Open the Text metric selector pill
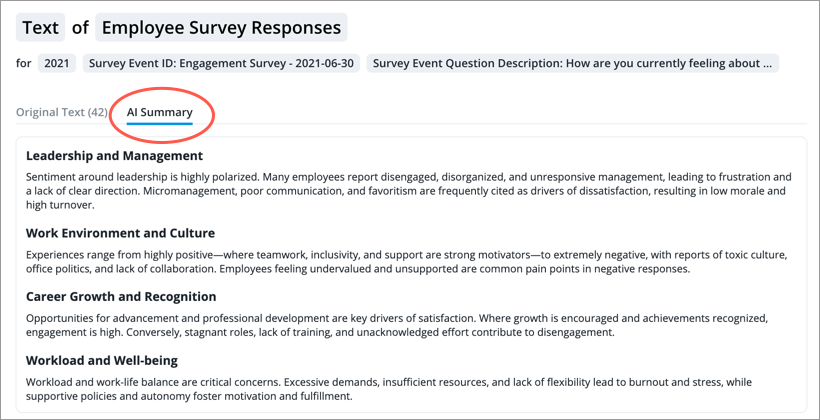Screen dimensions: 820x420 pyautogui.click(x=41, y=28)
